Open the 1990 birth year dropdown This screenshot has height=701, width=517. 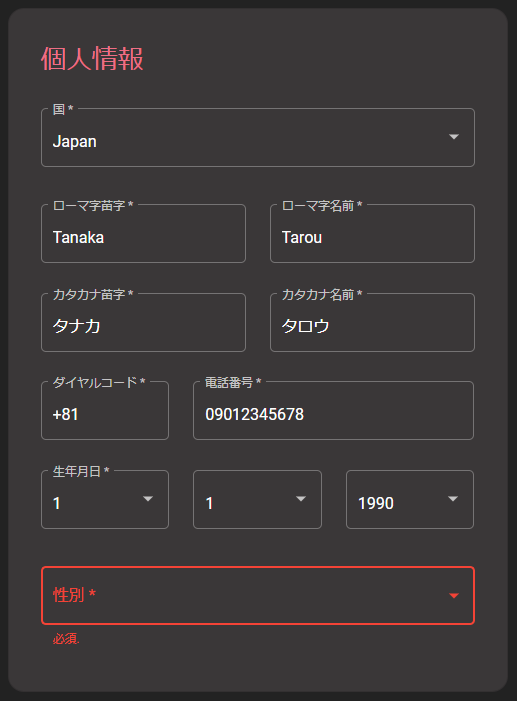point(410,499)
